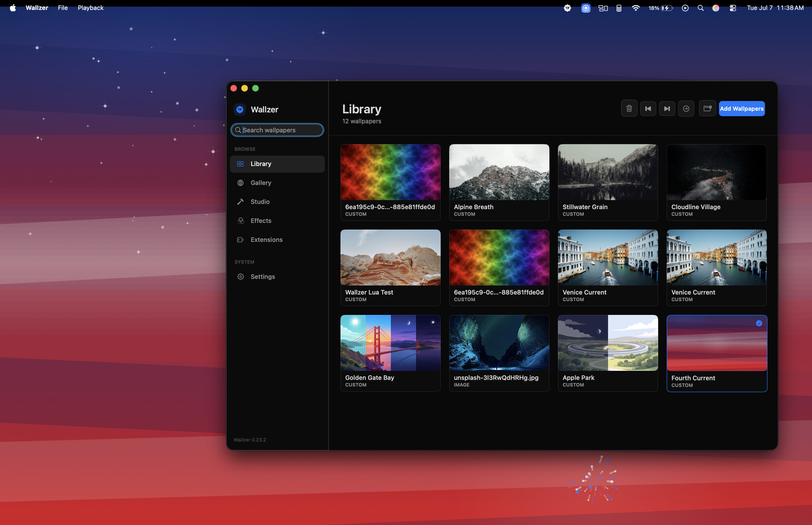Open the Playback menu

[90, 8]
